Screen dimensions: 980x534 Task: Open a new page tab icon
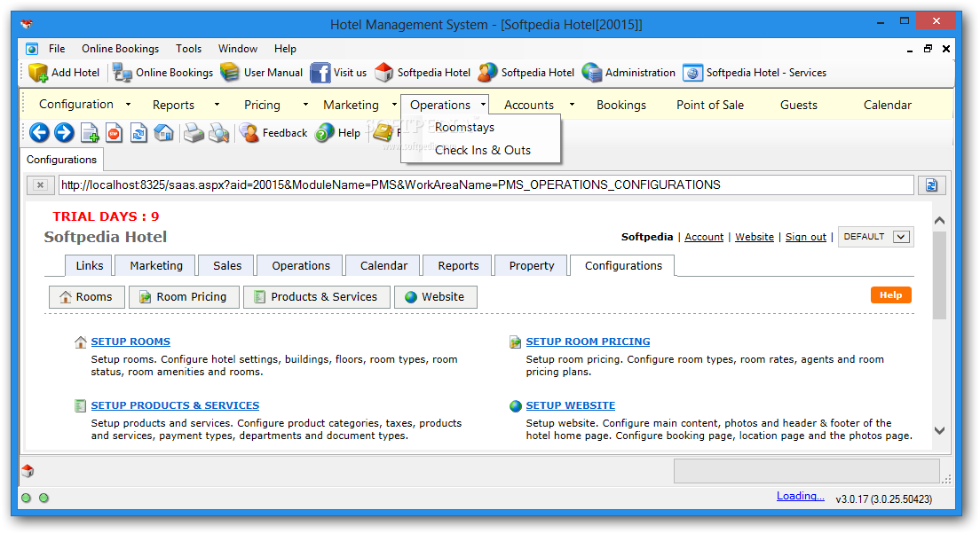90,133
